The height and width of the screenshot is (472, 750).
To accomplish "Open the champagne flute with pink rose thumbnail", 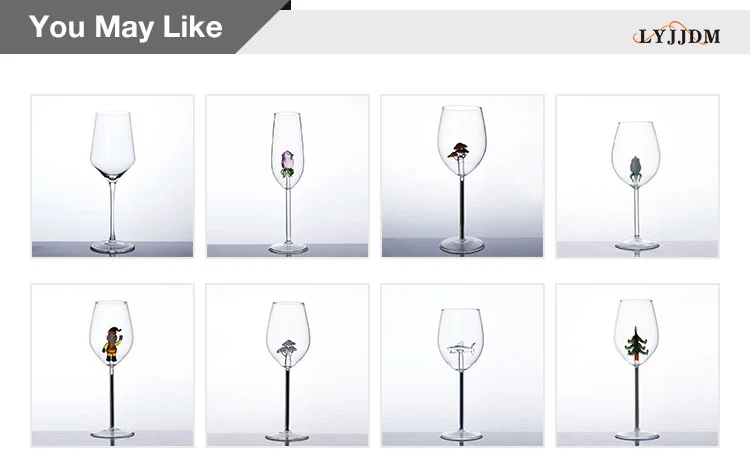I will click(287, 176).
